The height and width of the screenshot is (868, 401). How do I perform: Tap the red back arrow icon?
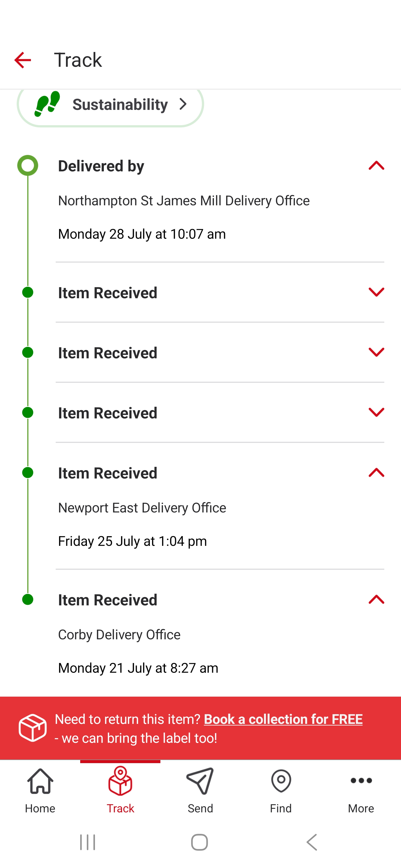click(x=23, y=60)
